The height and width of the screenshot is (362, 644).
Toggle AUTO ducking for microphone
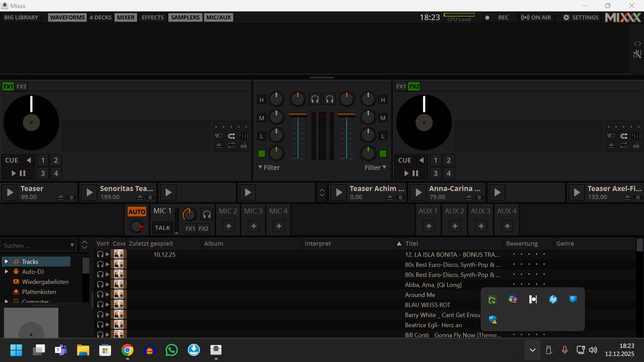(x=137, y=212)
